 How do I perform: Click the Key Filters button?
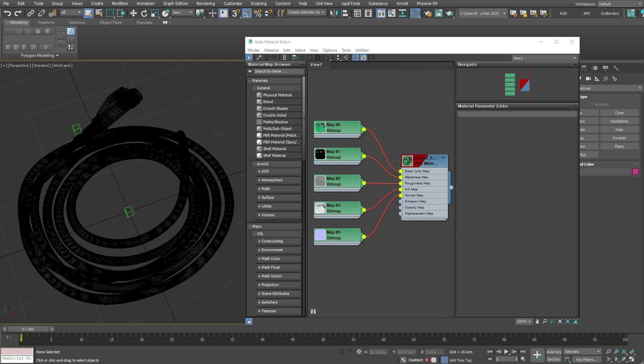[587, 359]
